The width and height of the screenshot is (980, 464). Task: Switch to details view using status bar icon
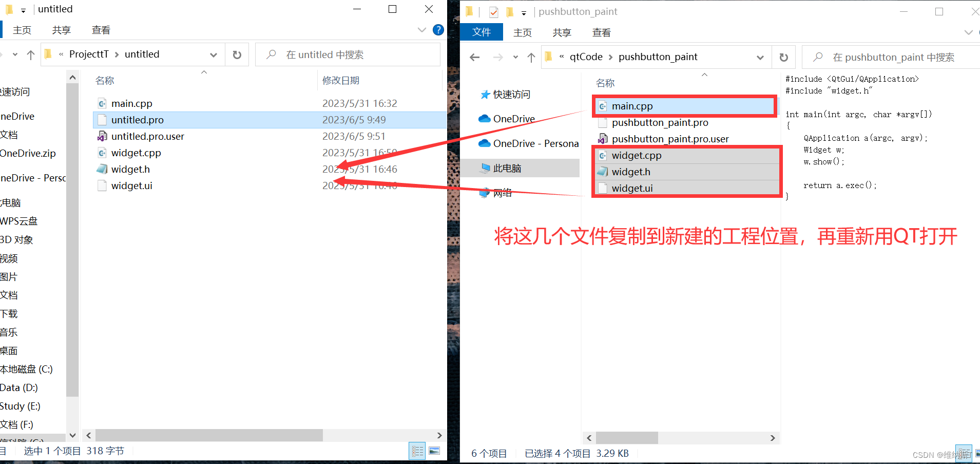[x=417, y=451]
